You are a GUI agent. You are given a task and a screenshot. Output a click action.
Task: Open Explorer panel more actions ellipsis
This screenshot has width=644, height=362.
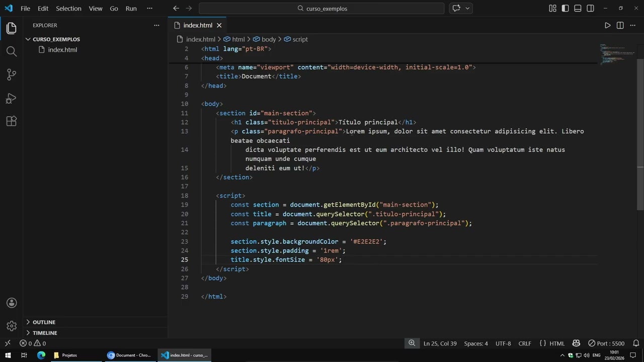[x=156, y=25]
